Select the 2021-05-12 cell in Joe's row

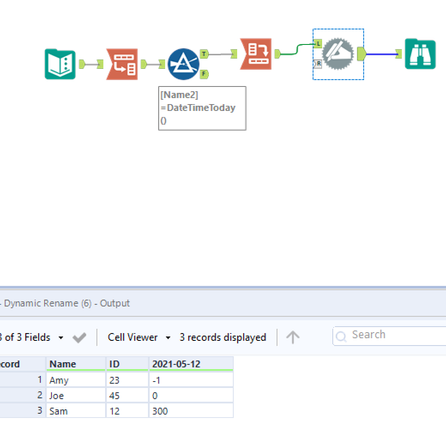(191, 395)
